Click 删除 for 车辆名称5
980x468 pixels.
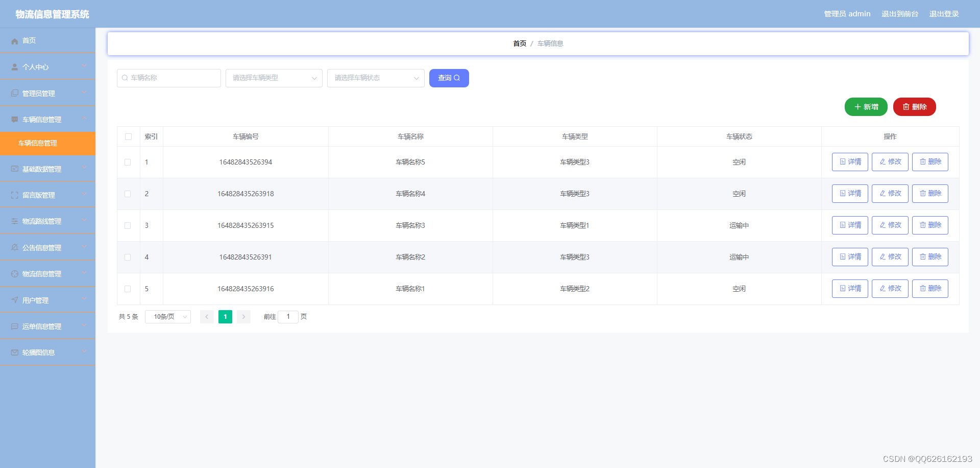tap(930, 162)
